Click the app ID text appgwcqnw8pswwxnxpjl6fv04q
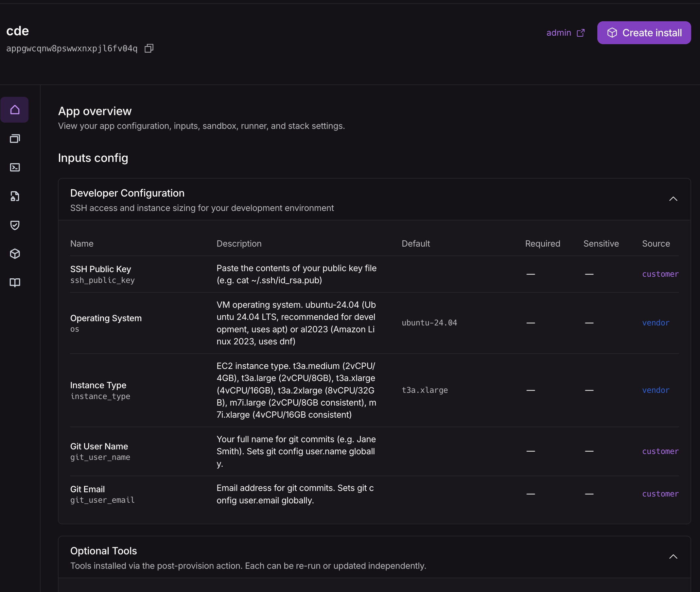Image resolution: width=700 pixels, height=592 pixels. 72,48
